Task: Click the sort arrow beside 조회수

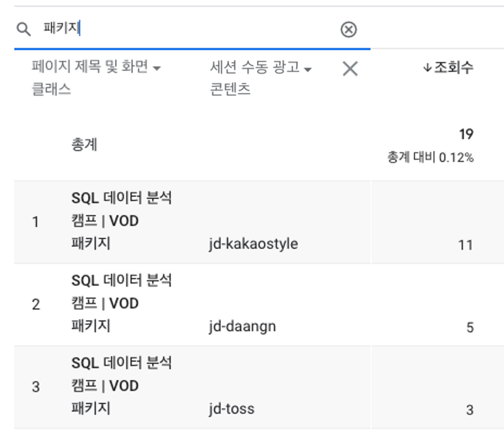Action: tap(427, 68)
